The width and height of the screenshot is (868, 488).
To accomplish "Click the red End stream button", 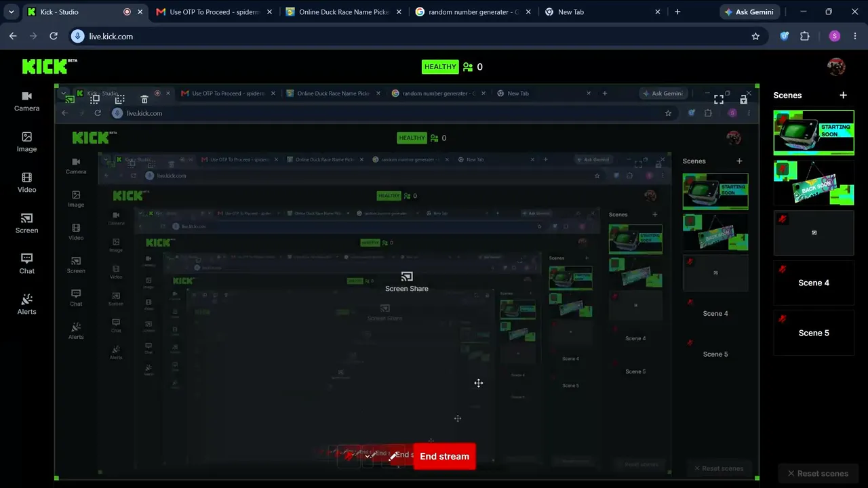I will click(444, 456).
